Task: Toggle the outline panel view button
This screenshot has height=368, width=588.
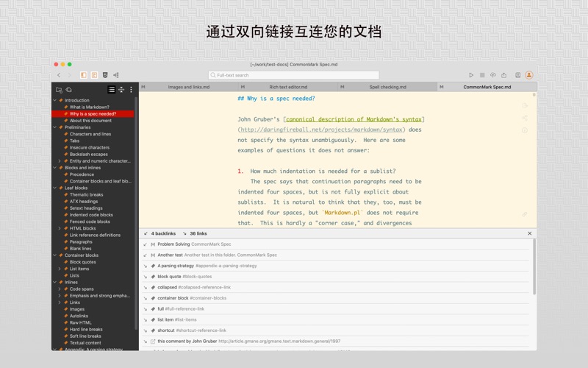Action: click(x=94, y=75)
